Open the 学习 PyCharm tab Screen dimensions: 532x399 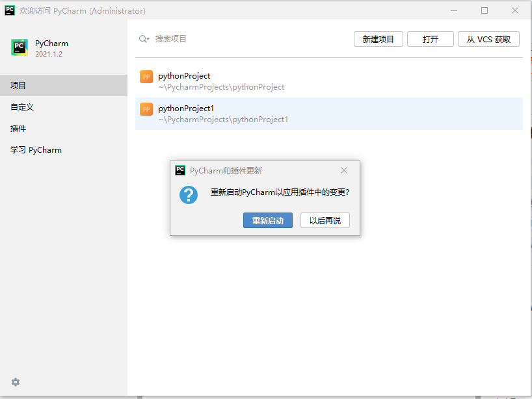coord(64,150)
